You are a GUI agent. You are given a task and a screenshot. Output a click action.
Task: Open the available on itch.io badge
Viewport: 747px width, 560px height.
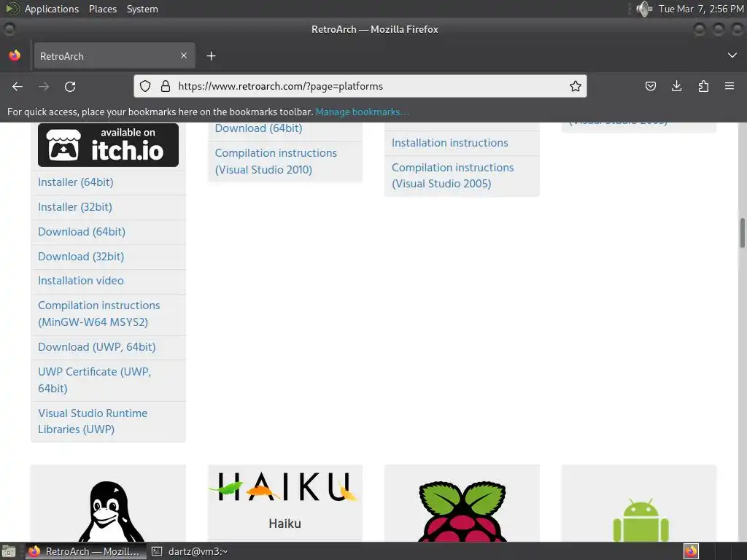click(108, 145)
